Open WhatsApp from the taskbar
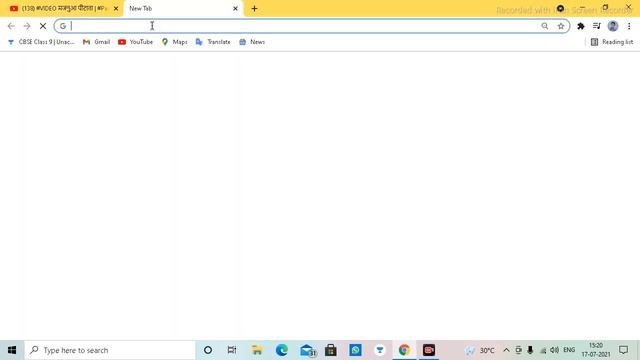This screenshot has height=360, width=640. coord(355,350)
